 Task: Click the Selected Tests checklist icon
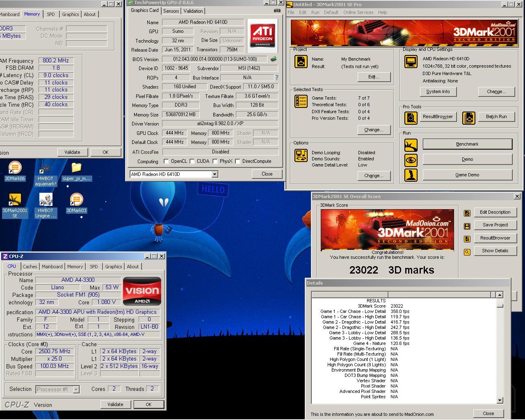(x=301, y=101)
